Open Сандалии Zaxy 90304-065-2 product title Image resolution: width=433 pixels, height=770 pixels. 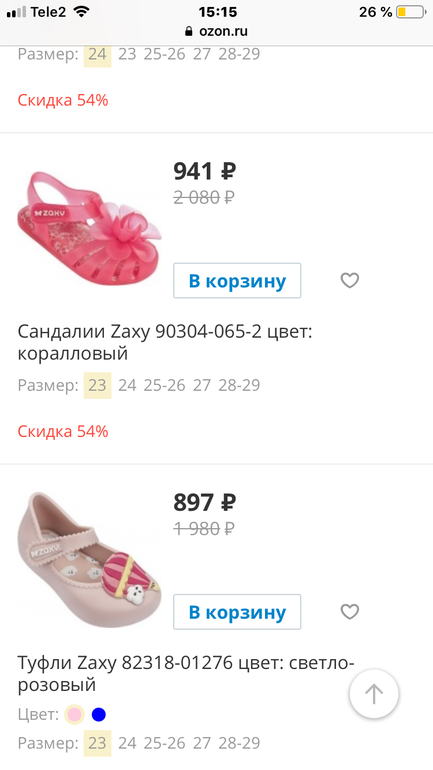pyautogui.click(x=165, y=342)
